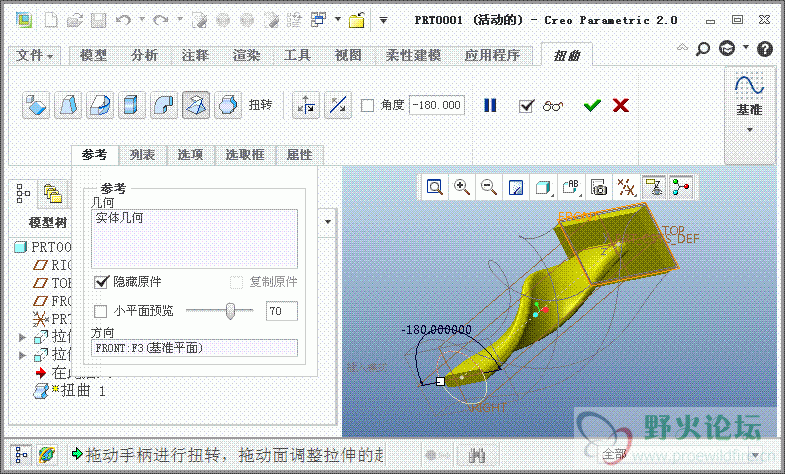
Task: Click the Open file icon
Action: (75, 21)
